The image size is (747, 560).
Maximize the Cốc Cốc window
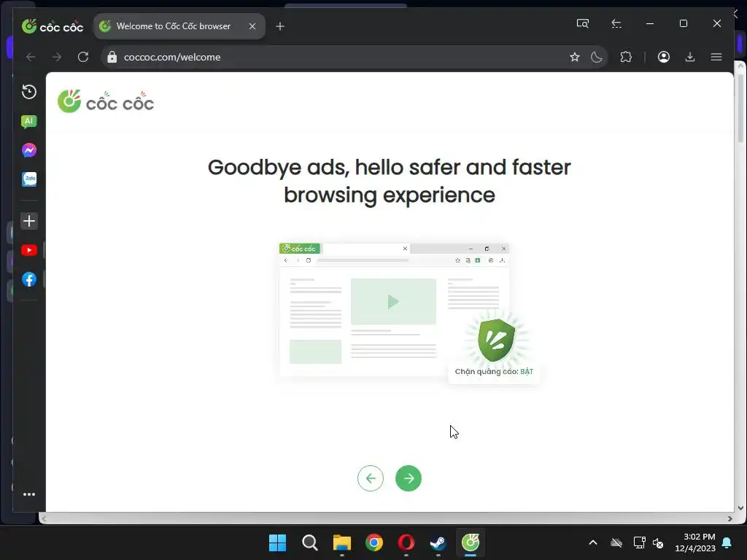pyautogui.click(x=683, y=23)
